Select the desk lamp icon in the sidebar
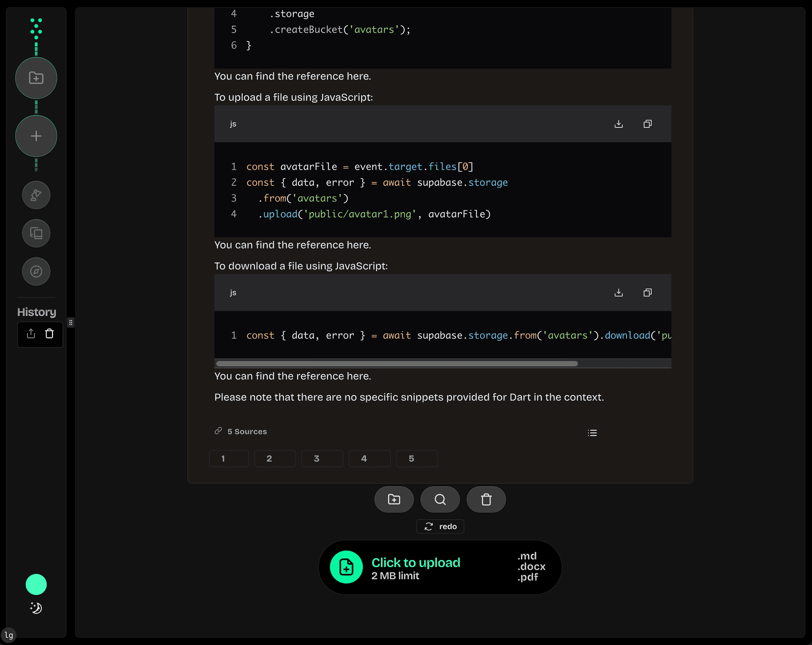This screenshot has width=812, height=645. pos(36,195)
